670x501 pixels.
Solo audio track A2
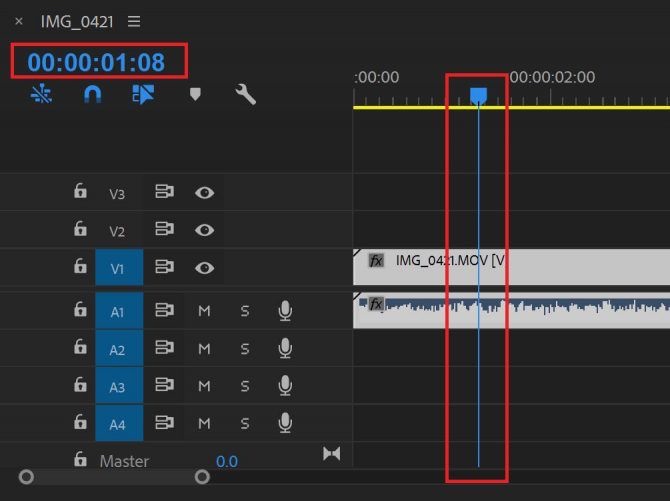point(245,348)
